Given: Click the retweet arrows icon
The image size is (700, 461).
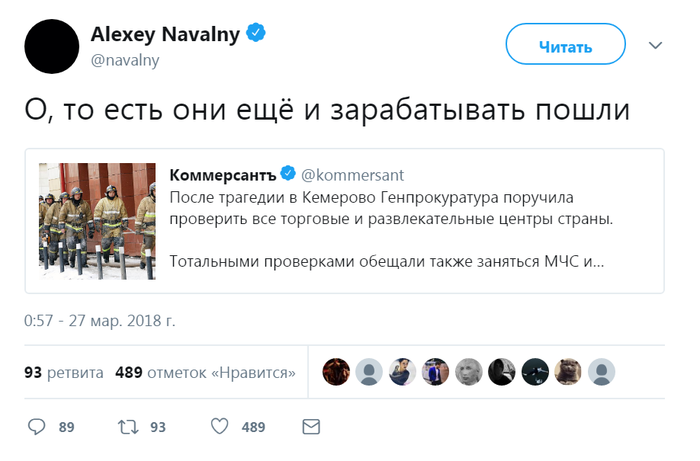Looking at the screenshot, I should [x=128, y=427].
